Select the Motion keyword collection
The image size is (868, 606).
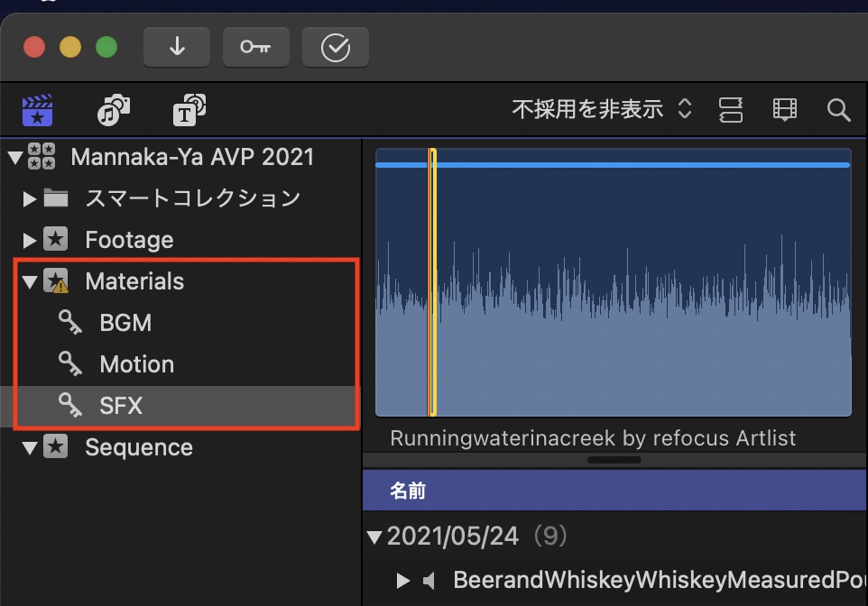pos(136,364)
